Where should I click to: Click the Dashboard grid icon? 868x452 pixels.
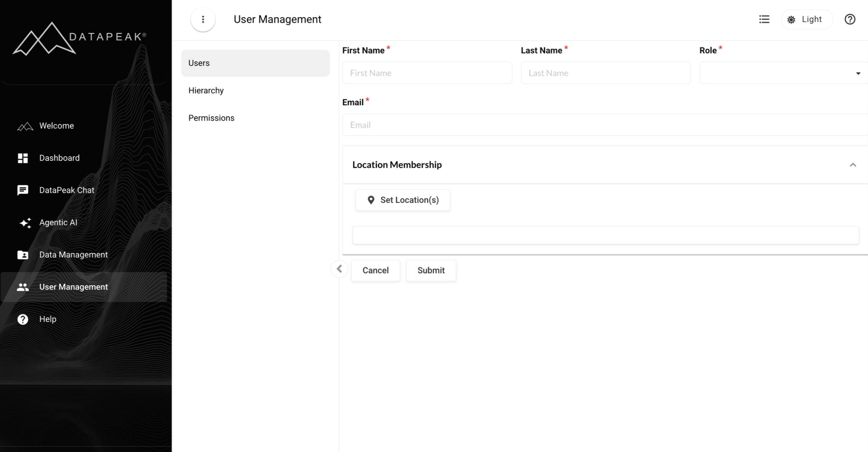[23, 158]
